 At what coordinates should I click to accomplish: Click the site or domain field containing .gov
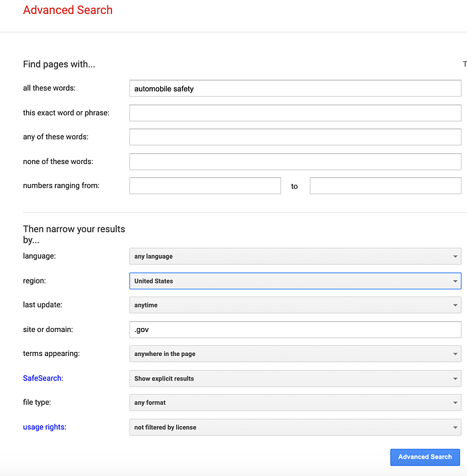coord(295,330)
